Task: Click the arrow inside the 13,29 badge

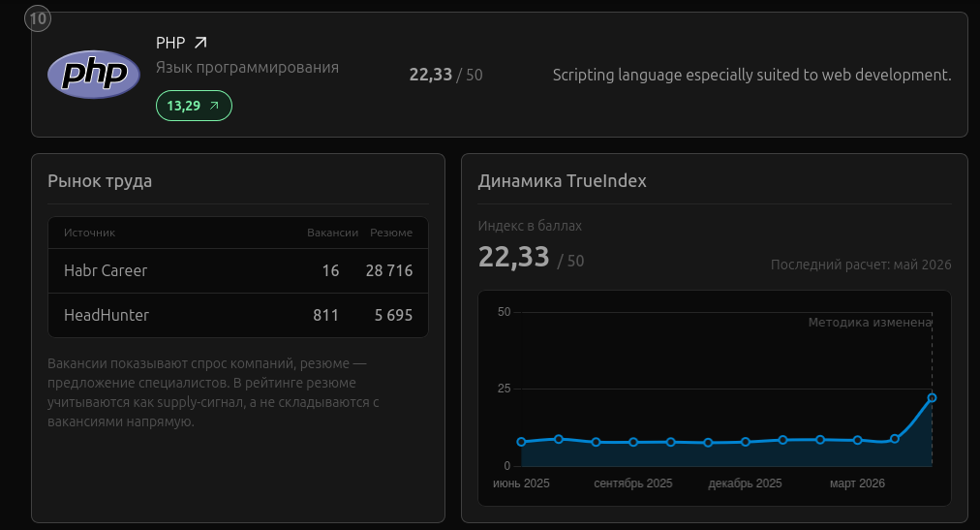Action: pos(214,106)
